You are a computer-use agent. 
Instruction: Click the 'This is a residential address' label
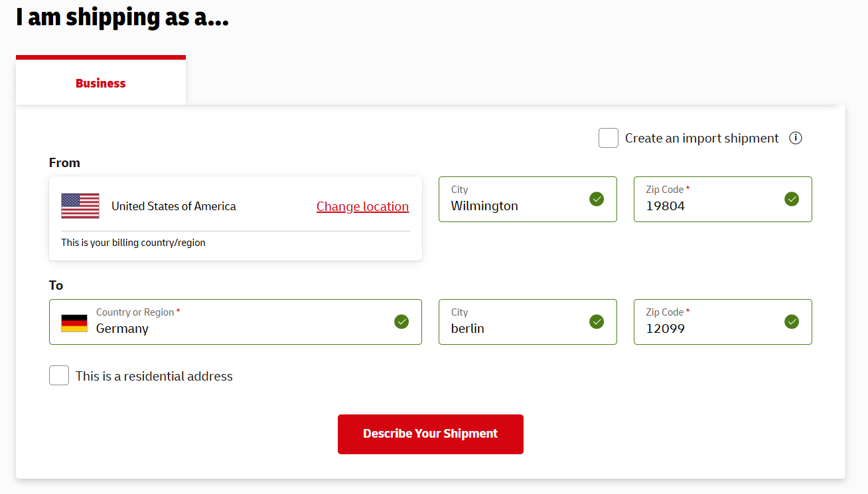[154, 377]
